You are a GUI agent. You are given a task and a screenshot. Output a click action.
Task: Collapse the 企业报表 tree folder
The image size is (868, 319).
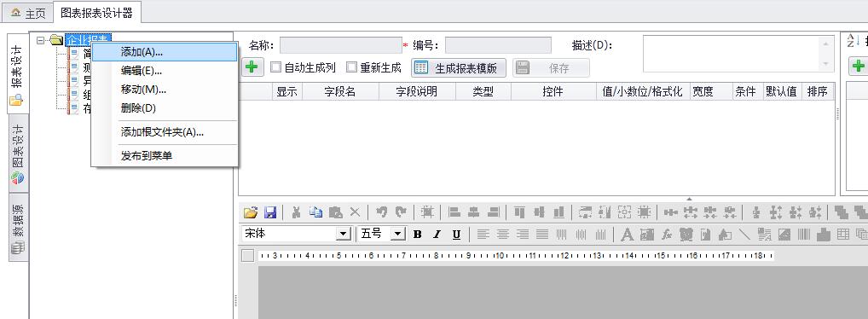40,39
